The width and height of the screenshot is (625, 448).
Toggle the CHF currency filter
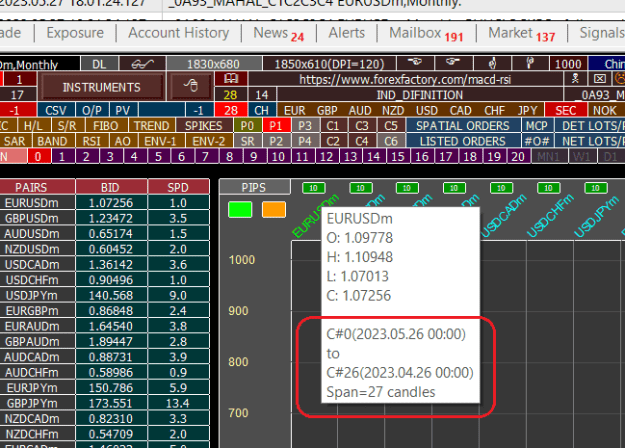[494, 110]
